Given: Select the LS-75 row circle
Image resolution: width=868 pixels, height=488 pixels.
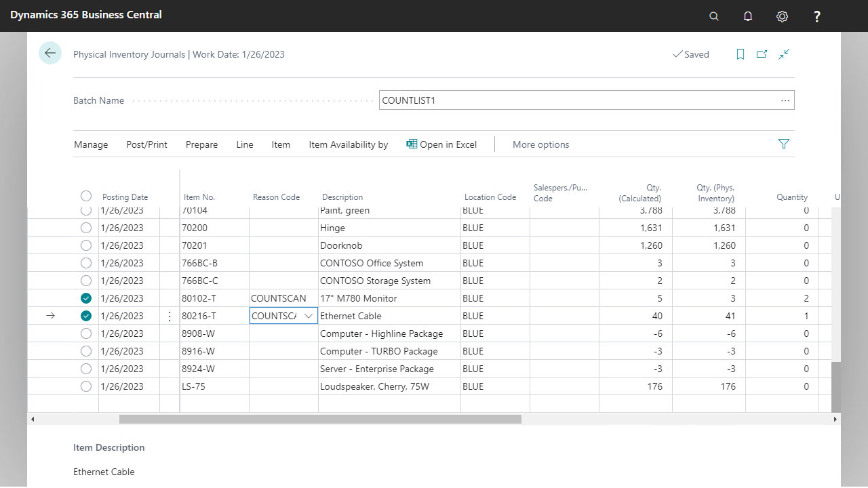Looking at the screenshot, I should [86, 386].
